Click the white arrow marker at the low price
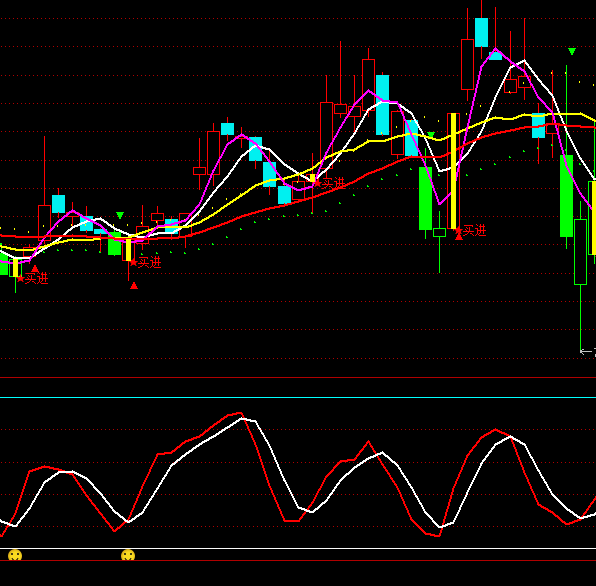The image size is (596, 586). pos(586,352)
